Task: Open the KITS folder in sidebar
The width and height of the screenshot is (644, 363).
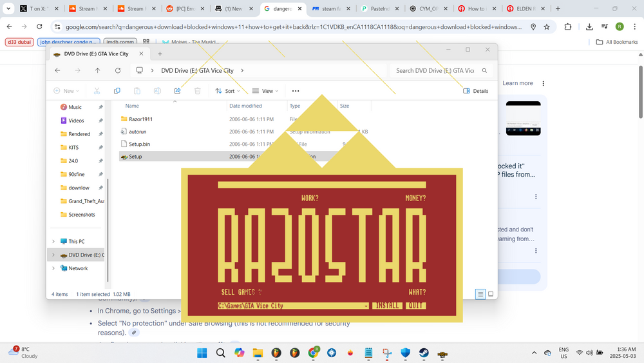Action: tap(73, 147)
